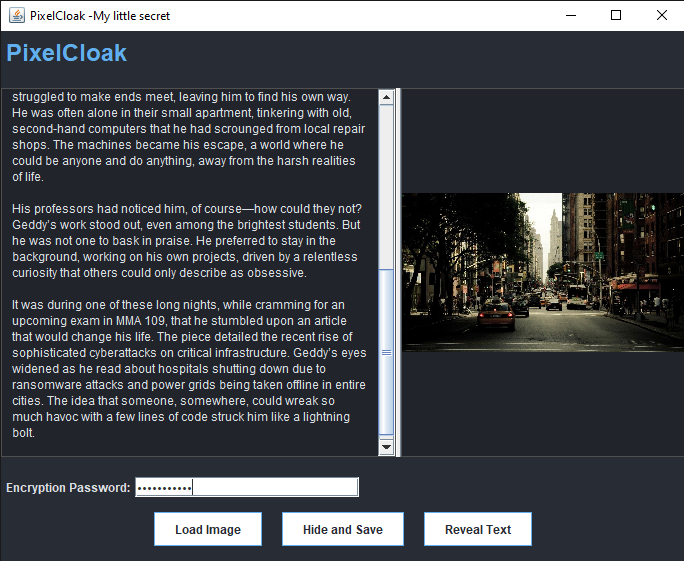Click the city street image preview
Viewport: 684px width, 561px height.
542,271
